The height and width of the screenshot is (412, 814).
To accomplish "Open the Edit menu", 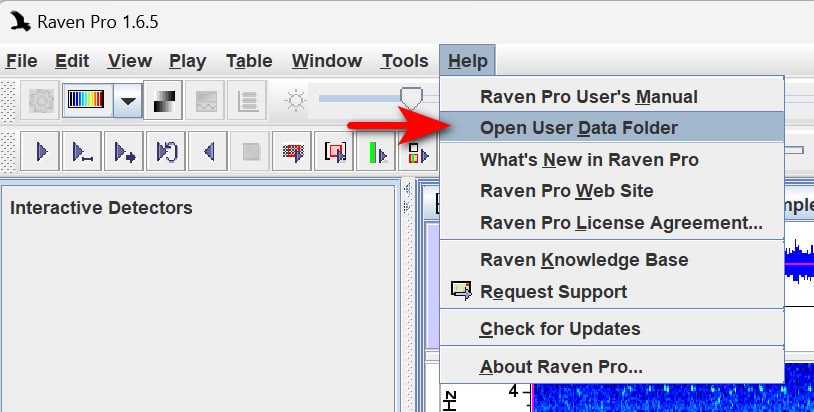I will click(72, 61).
